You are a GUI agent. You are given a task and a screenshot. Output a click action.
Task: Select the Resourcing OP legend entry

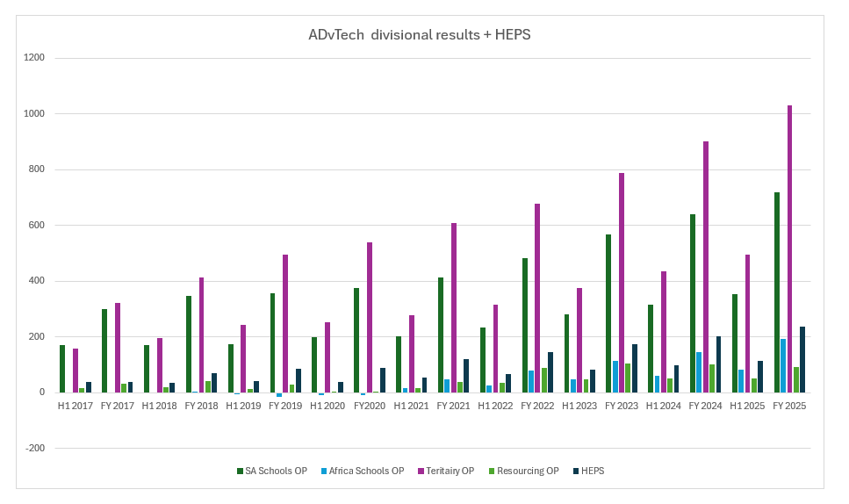click(x=523, y=471)
